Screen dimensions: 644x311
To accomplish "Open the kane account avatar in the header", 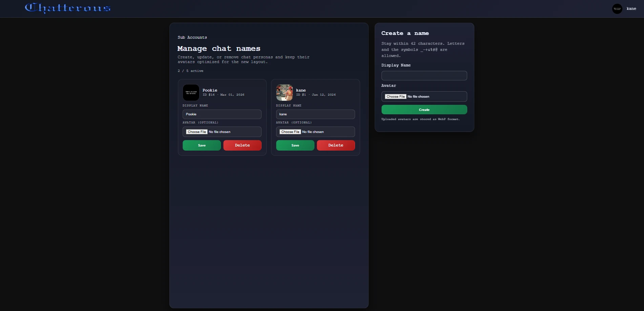I will click(x=616, y=8).
